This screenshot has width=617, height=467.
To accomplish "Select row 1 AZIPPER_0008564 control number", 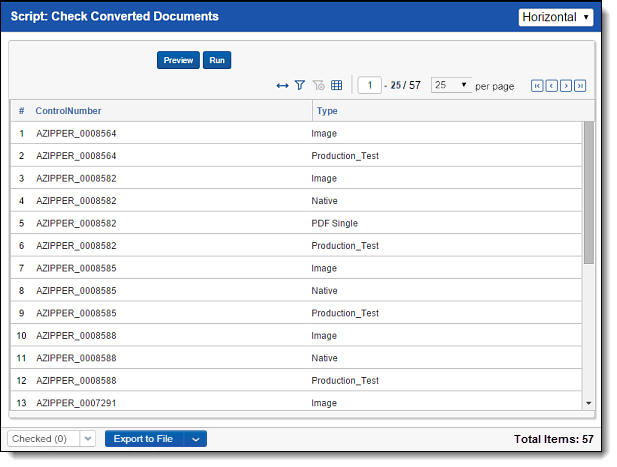I will 76,133.
